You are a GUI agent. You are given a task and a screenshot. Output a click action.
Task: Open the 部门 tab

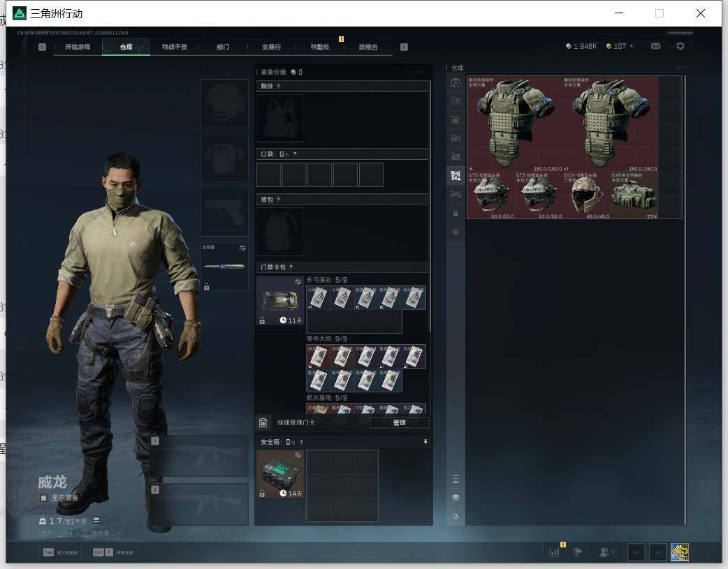coord(223,47)
